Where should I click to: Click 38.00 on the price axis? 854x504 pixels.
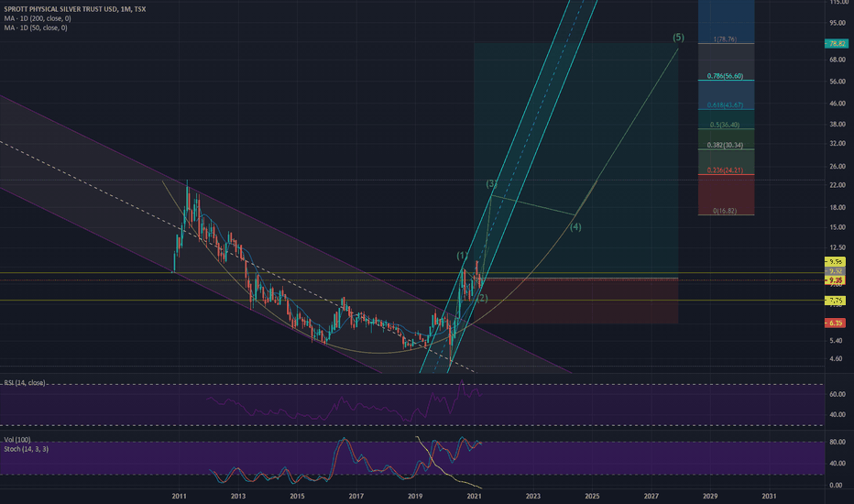[x=838, y=125]
